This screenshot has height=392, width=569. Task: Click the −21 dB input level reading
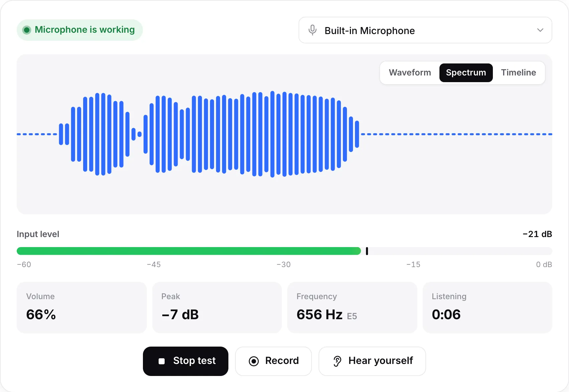[537, 234]
